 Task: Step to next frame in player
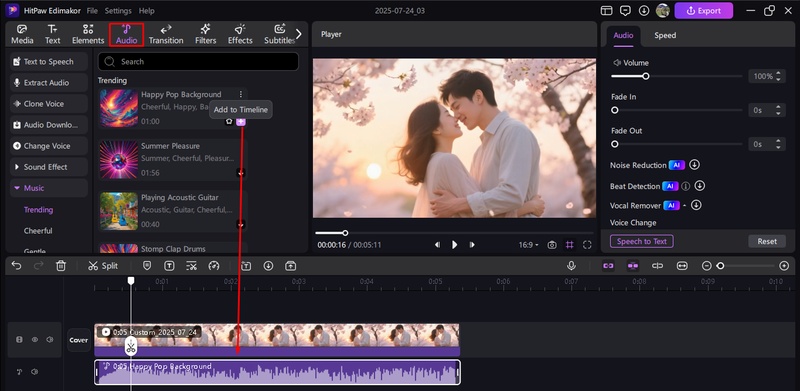pos(472,245)
